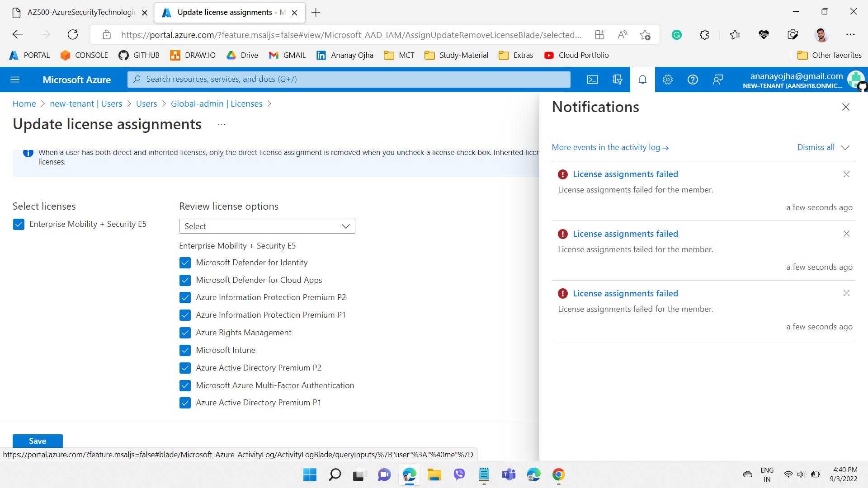Open Google Chrome from the taskbar
This screenshot has height=488, width=868.
(558, 475)
